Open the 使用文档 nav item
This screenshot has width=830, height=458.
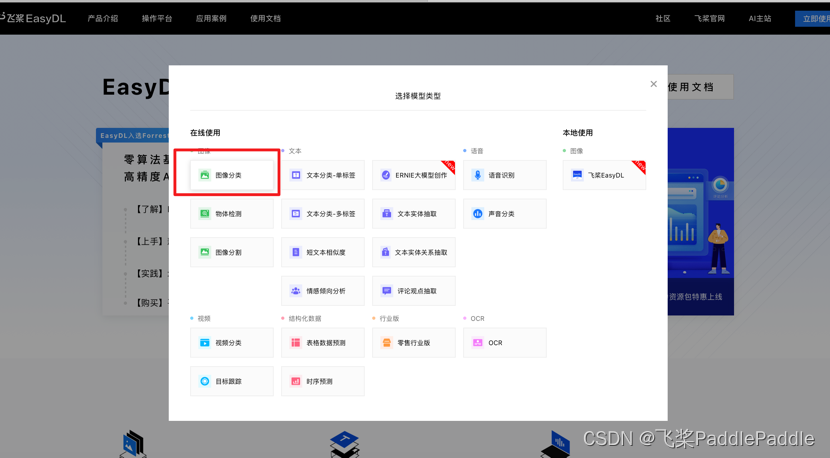pos(265,19)
